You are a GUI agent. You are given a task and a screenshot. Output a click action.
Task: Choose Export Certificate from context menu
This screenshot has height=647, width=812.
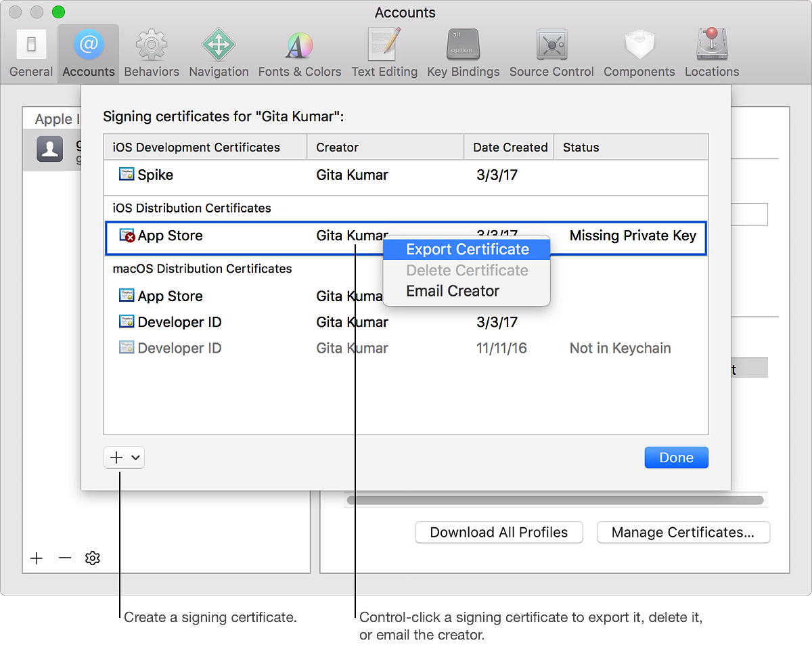[467, 249]
